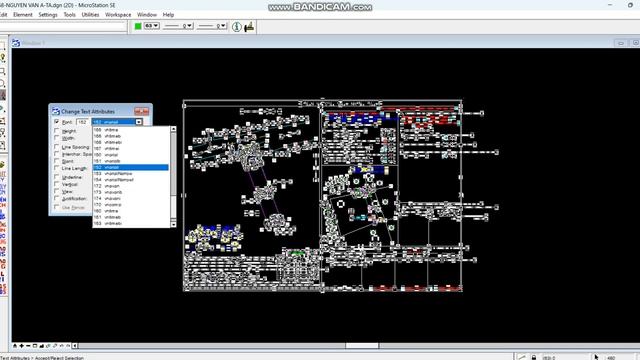Select font 180 in the list

click(131, 211)
